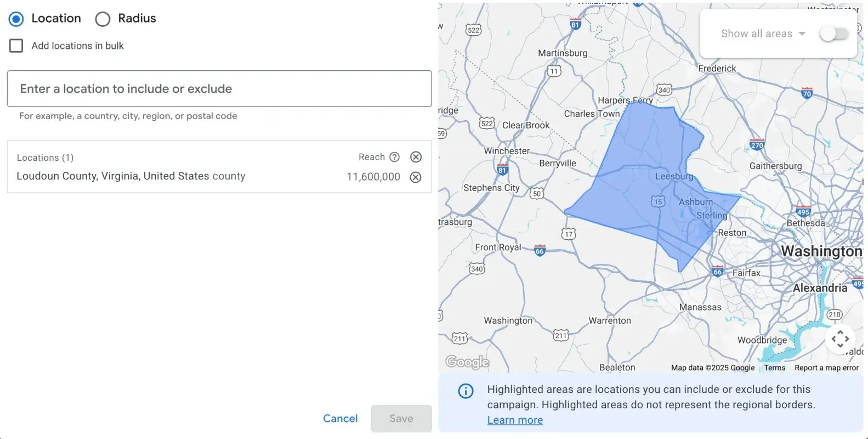This screenshot has width=868, height=439.
Task: Open the Learn more link
Action: 515,420
